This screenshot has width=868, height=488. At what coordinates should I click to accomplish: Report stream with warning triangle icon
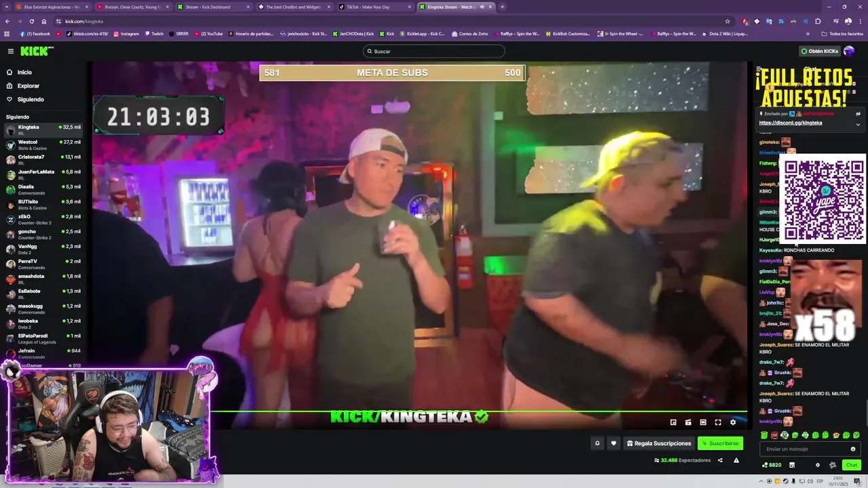736,460
